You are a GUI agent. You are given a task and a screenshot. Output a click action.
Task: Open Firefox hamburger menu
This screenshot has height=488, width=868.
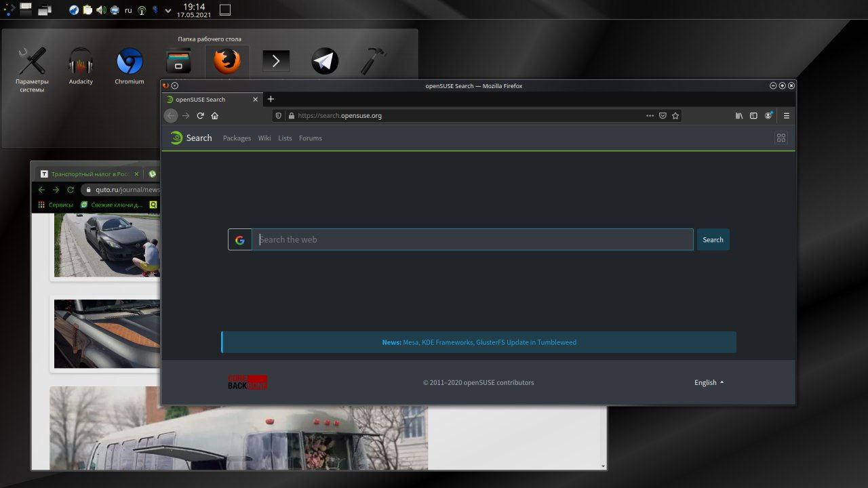point(787,116)
